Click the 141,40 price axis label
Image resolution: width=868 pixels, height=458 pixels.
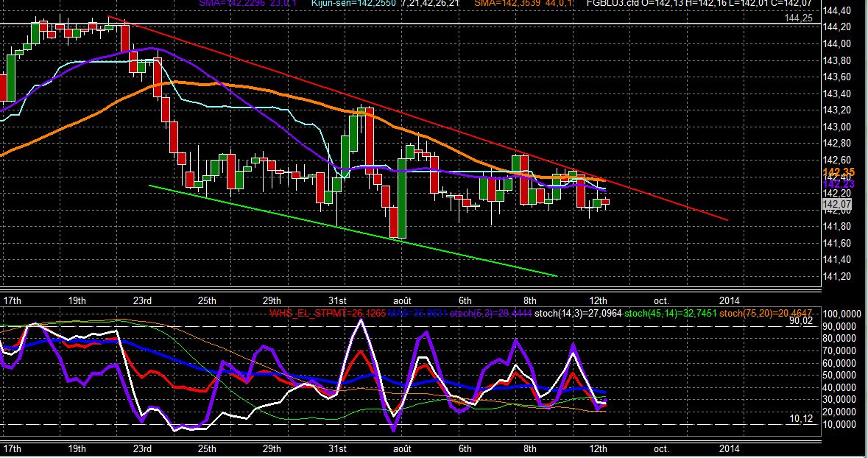coord(838,260)
